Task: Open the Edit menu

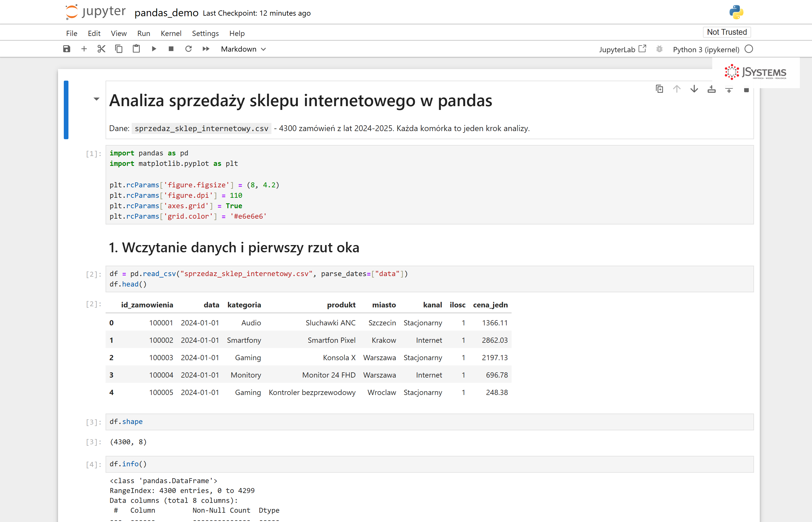Action: [94, 33]
